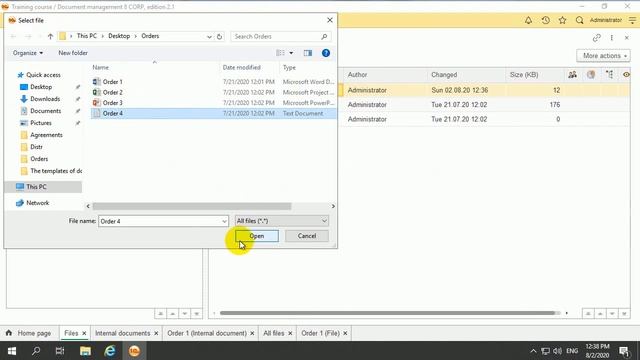Viewport: 640px width, 360px height.
Task: Select This PC in navigation pane
Action: (x=36, y=187)
